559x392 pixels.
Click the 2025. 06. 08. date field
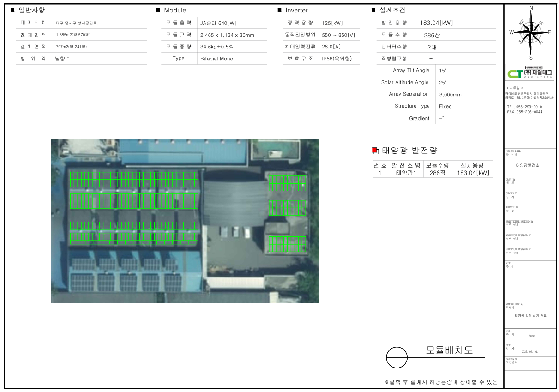(x=529, y=352)
